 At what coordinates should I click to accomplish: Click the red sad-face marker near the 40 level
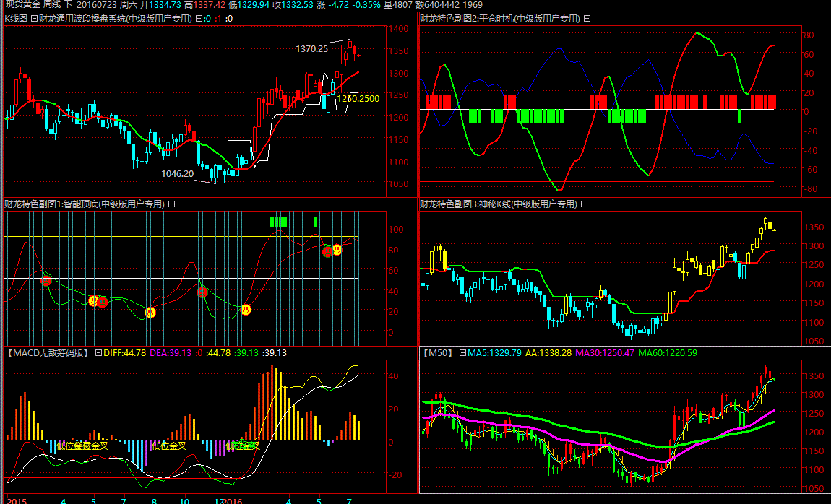point(202,292)
